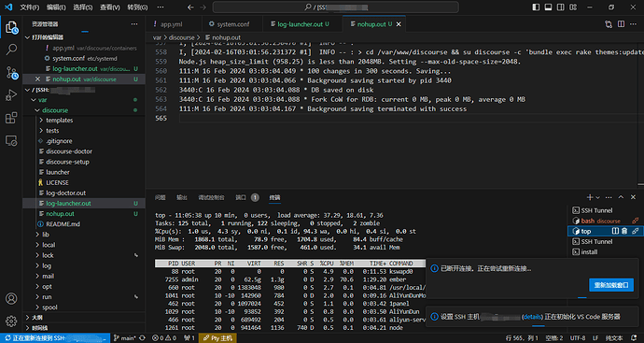Viewport: 644px width, 343px height.
Task: Open the Extensions view icon
Action: 11,118
